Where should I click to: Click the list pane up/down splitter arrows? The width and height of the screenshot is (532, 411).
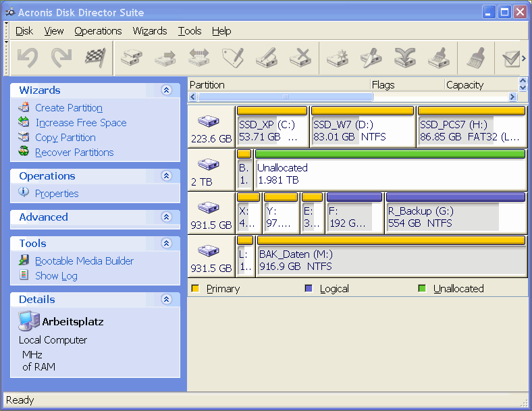(523, 84)
